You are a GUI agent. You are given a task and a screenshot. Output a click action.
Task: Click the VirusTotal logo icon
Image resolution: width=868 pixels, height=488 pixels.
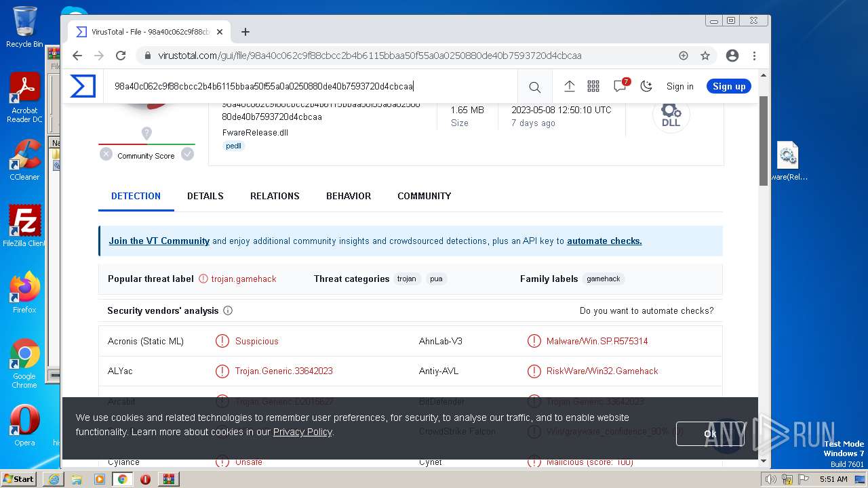coord(83,86)
